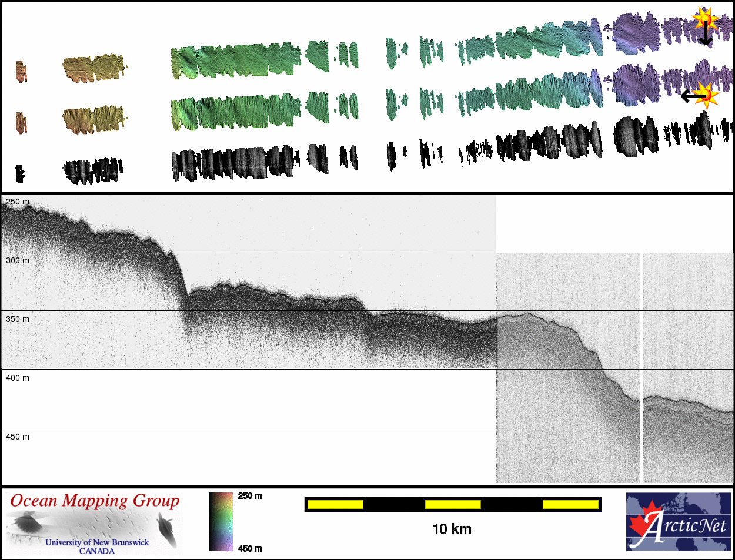Click the 450 m legend label
735x560 pixels.
(x=250, y=549)
